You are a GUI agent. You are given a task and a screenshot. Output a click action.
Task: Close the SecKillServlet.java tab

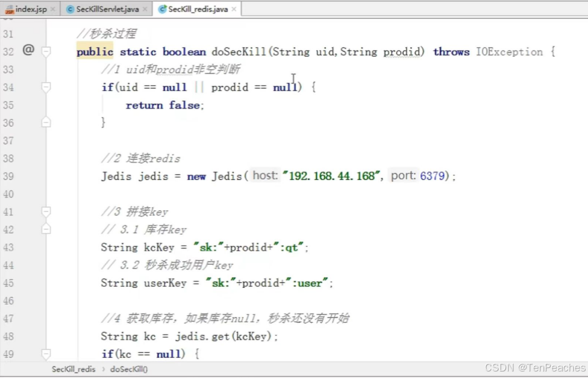[144, 9]
